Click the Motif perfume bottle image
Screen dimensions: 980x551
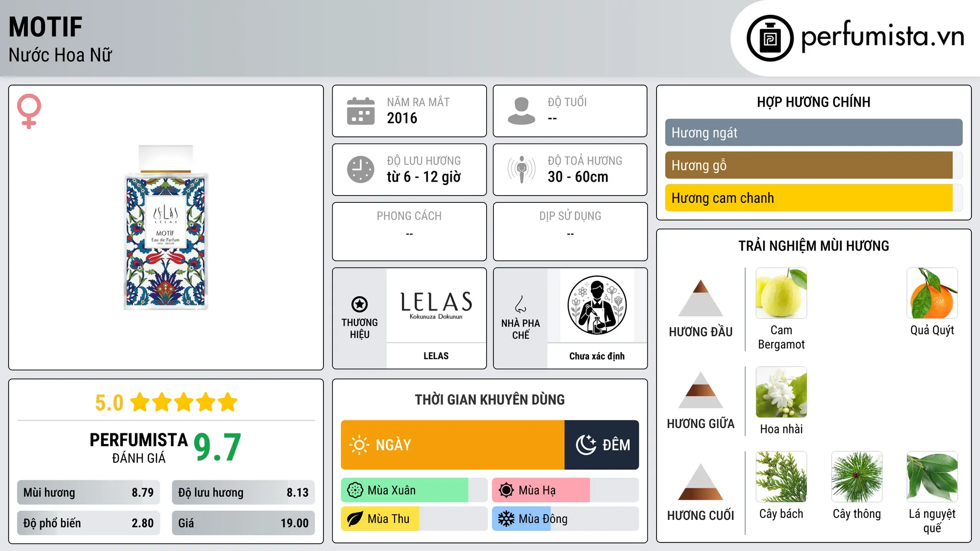(166, 228)
